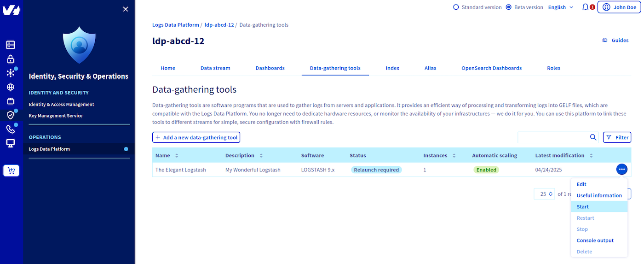The height and width of the screenshot is (264, 644).
Task: Click the search magnifier icon
Action: (x=593, y=137)
